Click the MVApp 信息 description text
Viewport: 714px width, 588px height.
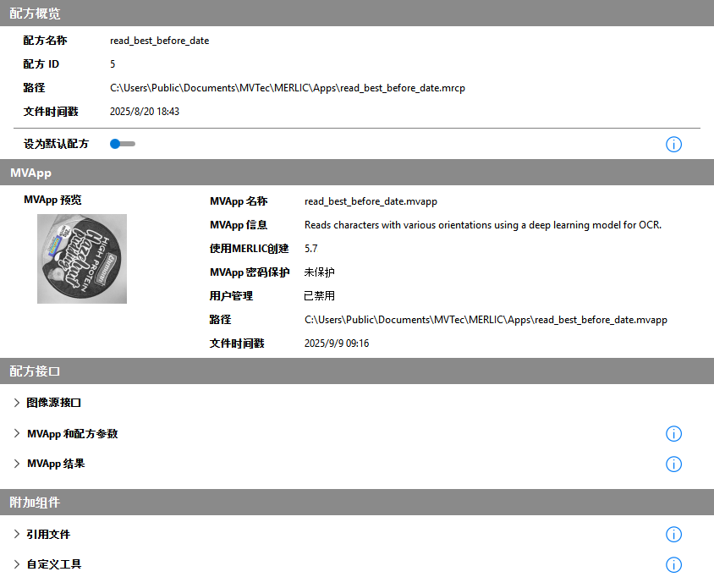coord(482,225)
